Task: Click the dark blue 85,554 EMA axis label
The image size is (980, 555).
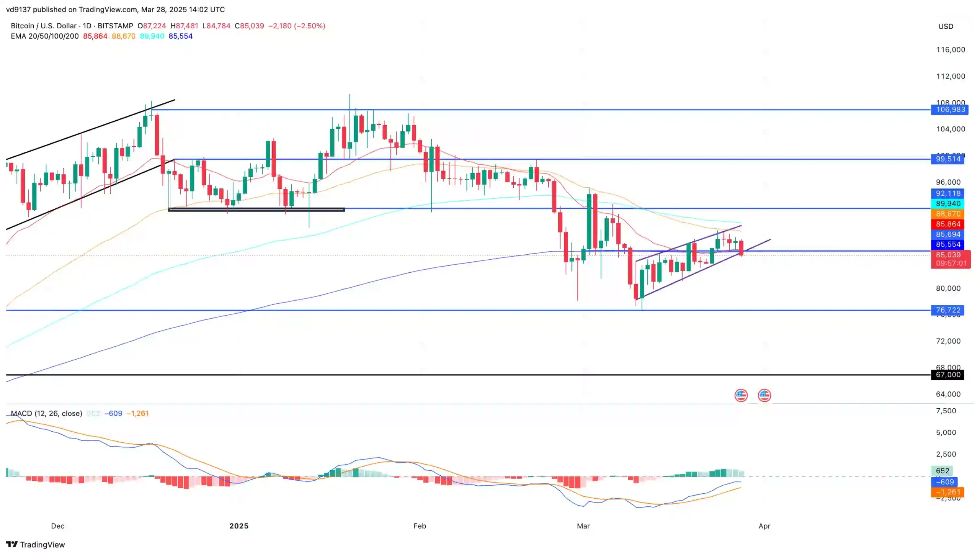Action: coord(947,244)
